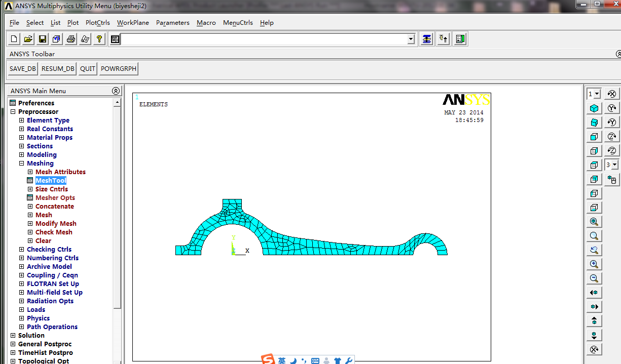621x364 pixels.
Task: Click the Back Up zoom icon
Action: (594, 250)
